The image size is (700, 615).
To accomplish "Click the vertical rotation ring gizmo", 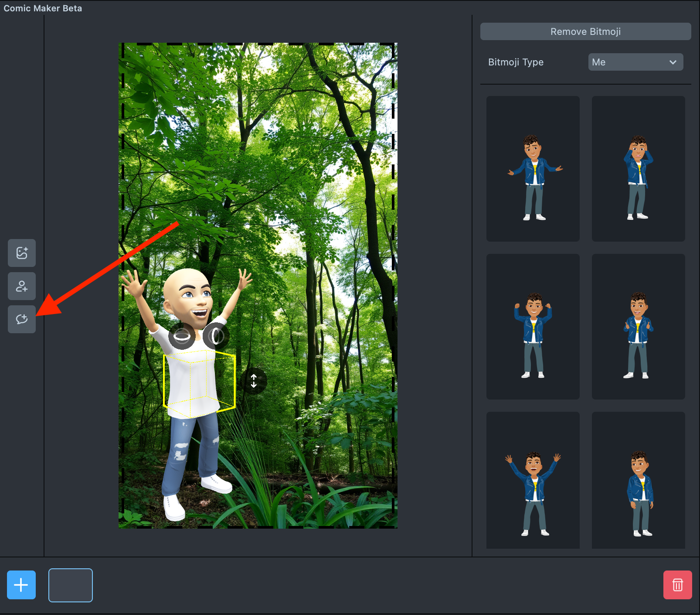I will coord(216,336).
